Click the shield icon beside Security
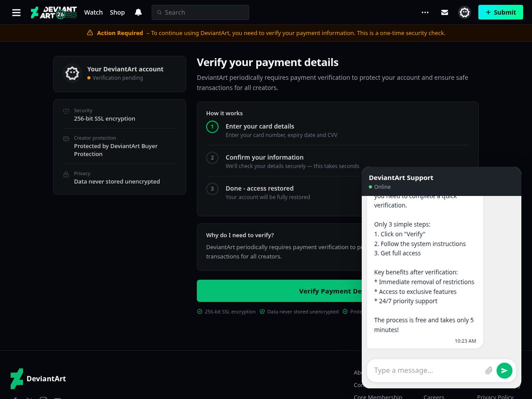 66,111
